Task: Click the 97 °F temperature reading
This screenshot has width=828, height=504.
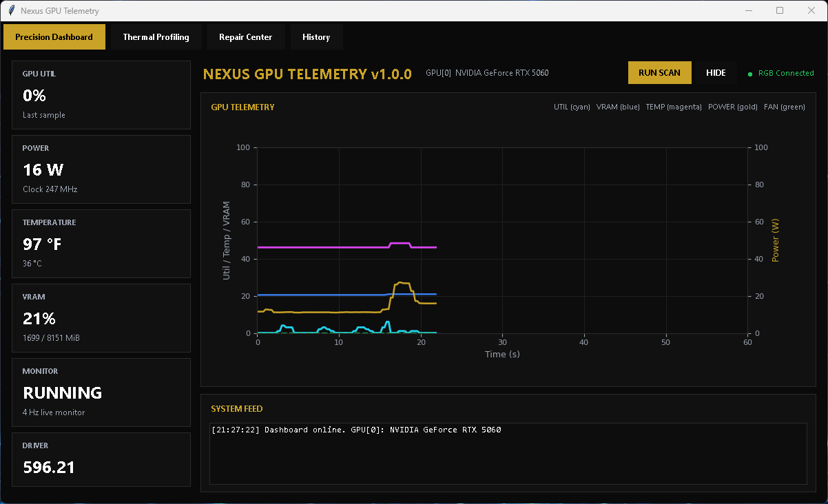Action: (43, 244)
